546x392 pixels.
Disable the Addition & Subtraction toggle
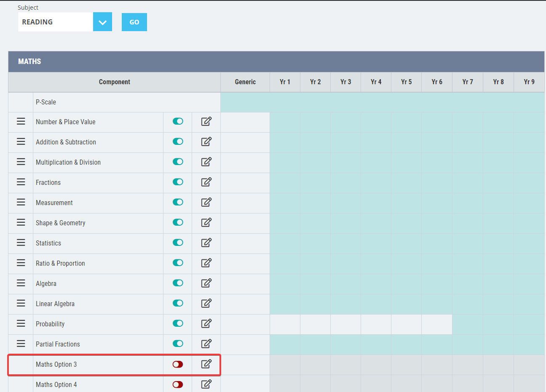pyautogui.click(x=178, y=141)
